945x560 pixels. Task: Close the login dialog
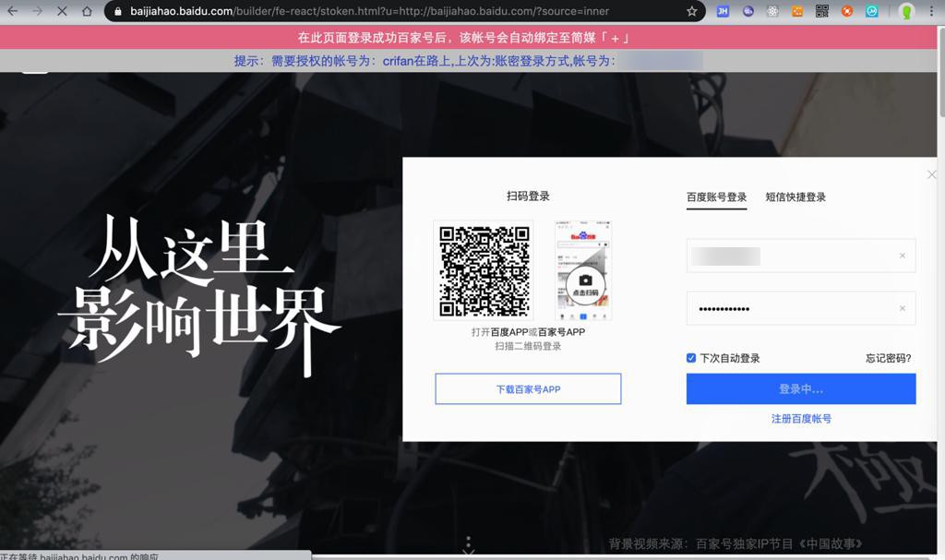932,174
